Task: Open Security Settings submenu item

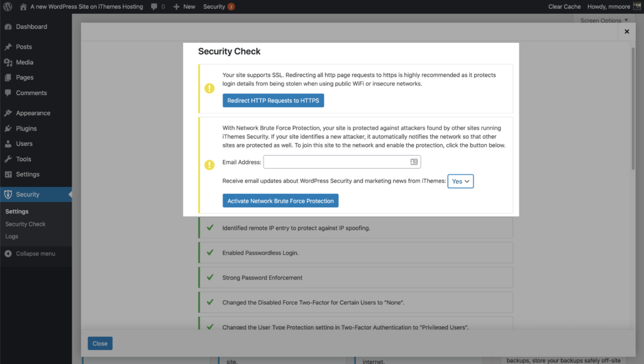Action: [17, 212]
